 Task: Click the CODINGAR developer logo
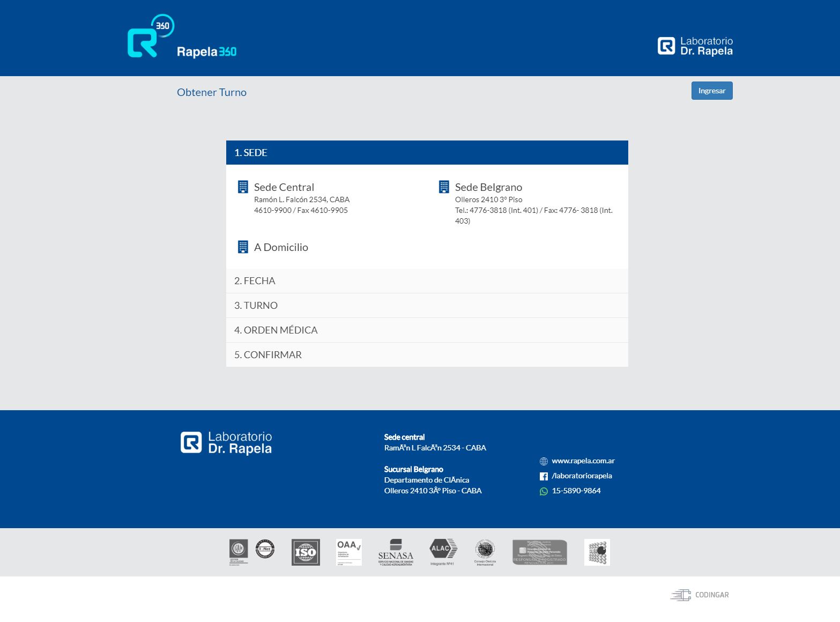coord(700,595)
